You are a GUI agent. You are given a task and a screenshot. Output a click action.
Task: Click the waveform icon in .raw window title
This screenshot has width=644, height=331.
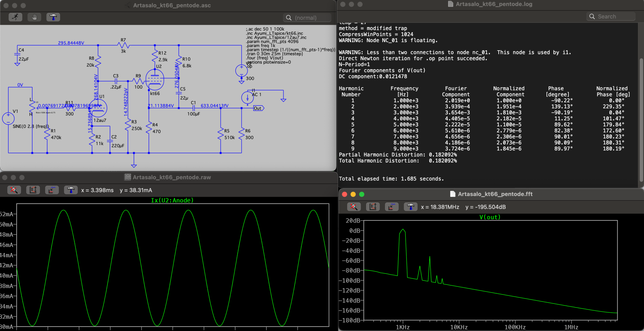pos(127,177)
